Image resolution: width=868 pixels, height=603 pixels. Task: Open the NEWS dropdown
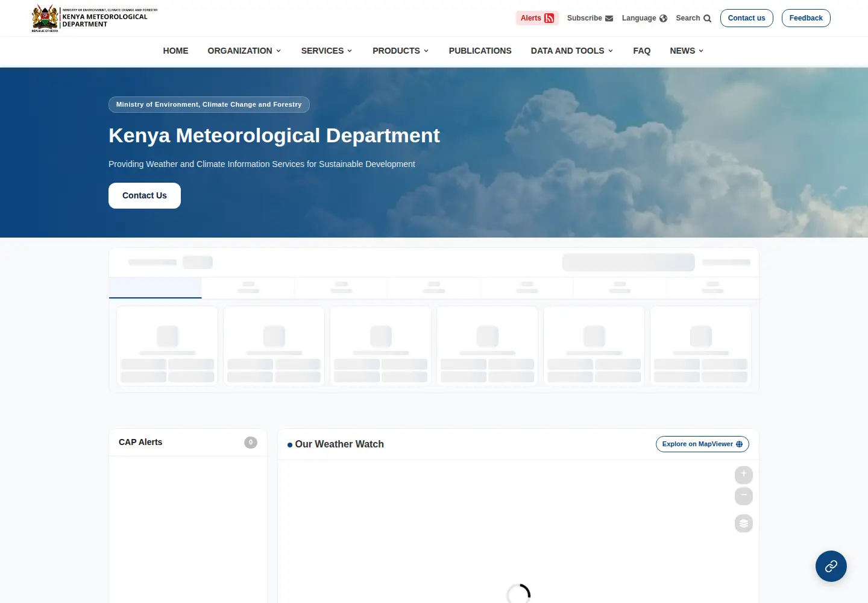(x=687, y=51)
